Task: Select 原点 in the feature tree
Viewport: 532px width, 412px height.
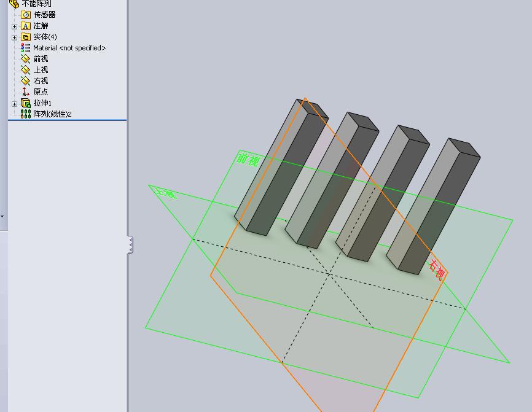Action: coord(41,92)
